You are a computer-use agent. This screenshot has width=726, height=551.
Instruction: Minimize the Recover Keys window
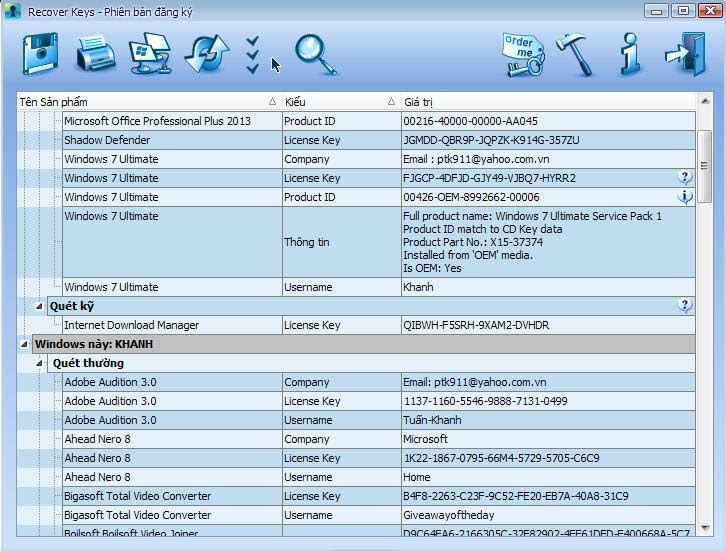coord(656,11)
